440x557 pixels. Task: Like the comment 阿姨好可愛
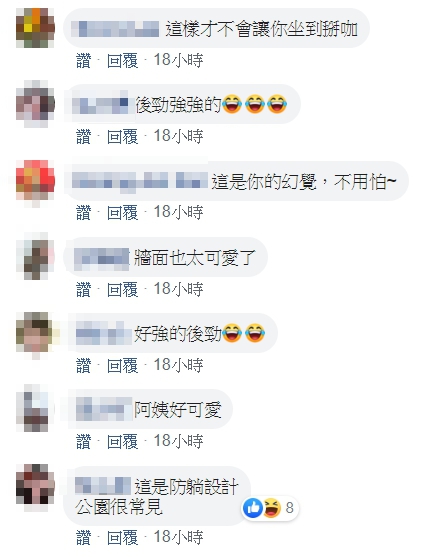click(83, 441)
